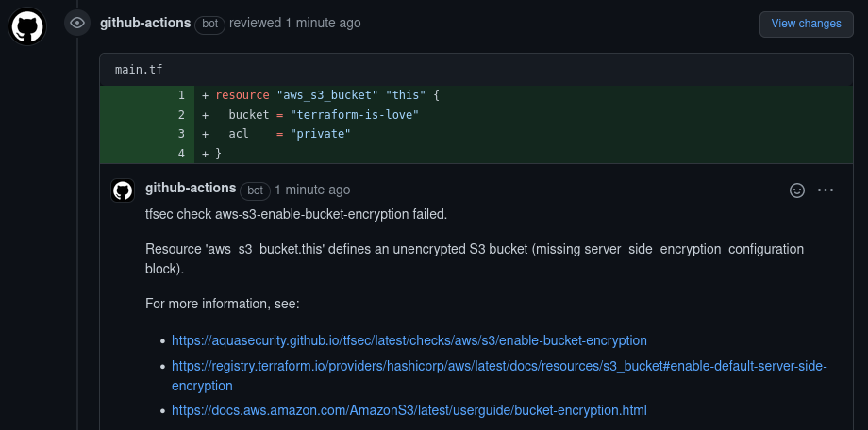Click the eye review icon
Screen dimensions: 868x430
(77, 23)
